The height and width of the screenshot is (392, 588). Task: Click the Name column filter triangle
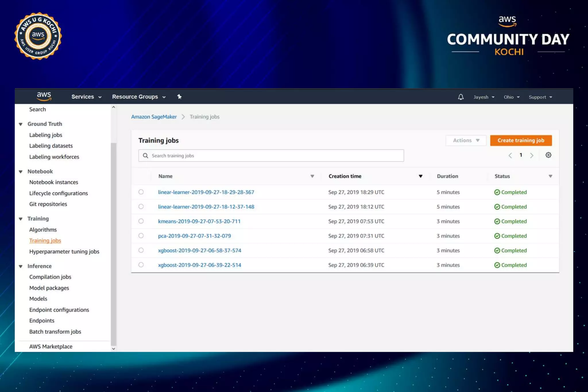[x=312, y=176]
